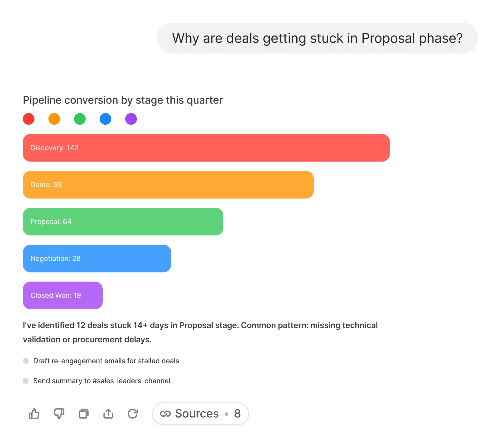Click the share/export icon
The height and width of the screenshot is (448, 501).
tap(108, 414)
